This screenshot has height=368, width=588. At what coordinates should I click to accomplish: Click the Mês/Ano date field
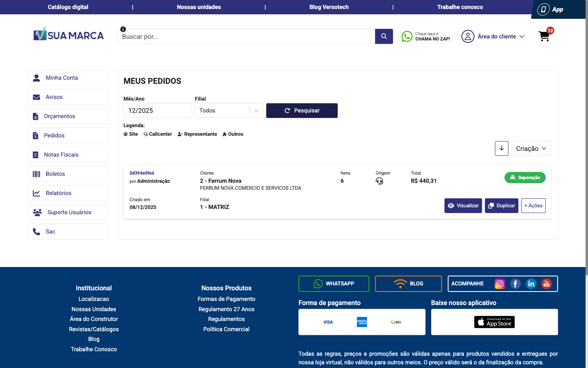[x=158, y=110]
